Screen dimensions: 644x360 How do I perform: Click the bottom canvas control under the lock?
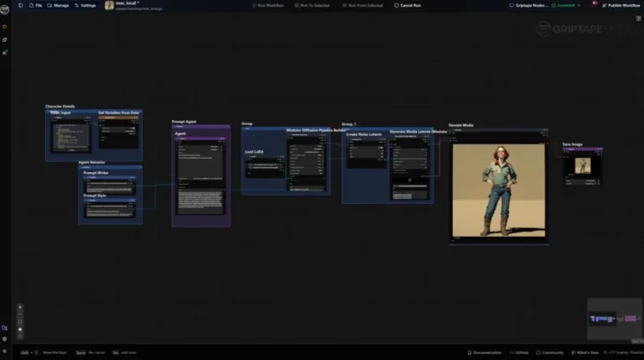pos(20,337)
